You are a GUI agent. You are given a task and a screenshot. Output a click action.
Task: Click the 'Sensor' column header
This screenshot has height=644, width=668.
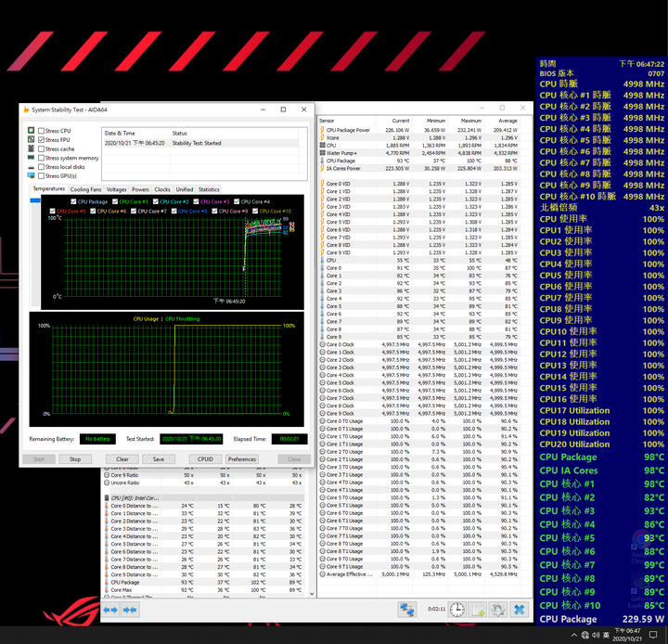(347, 121)
